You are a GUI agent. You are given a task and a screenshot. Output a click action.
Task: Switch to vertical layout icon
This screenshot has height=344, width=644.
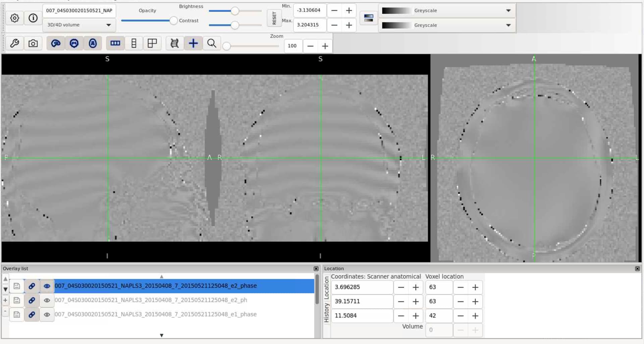[x=133, y=43]
